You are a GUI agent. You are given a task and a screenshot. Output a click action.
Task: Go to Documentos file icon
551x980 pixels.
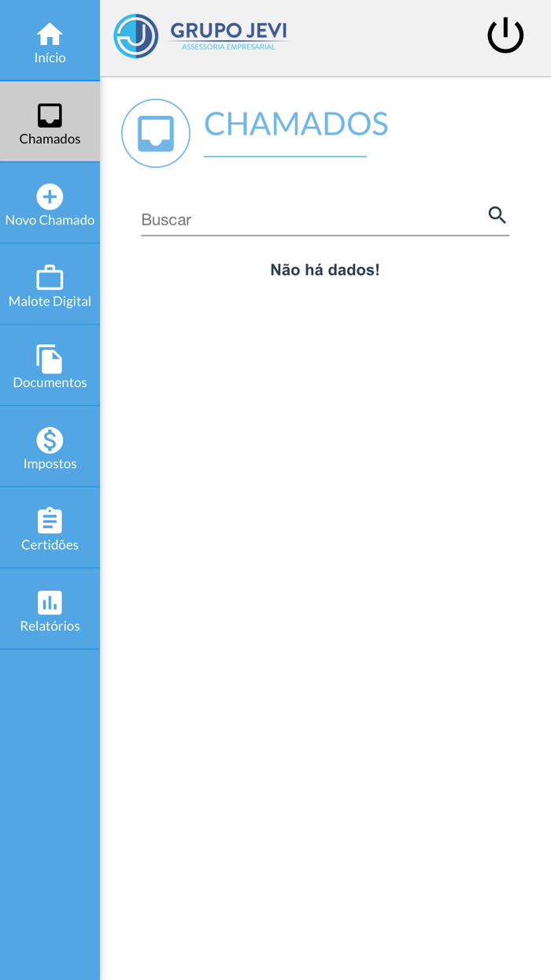coord(50,359)
